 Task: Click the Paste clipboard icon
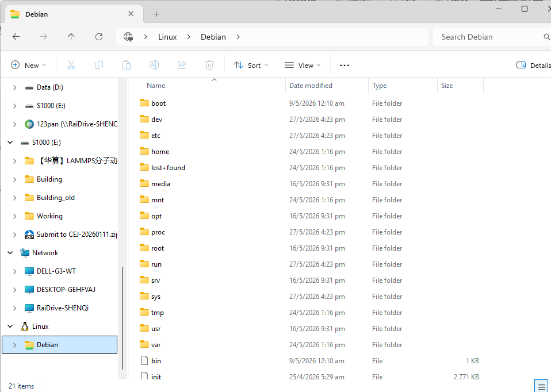coord(127,65)
